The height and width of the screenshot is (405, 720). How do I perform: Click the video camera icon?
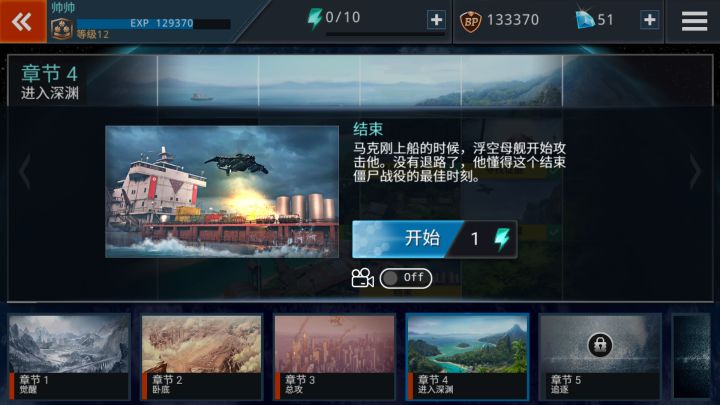362,278
